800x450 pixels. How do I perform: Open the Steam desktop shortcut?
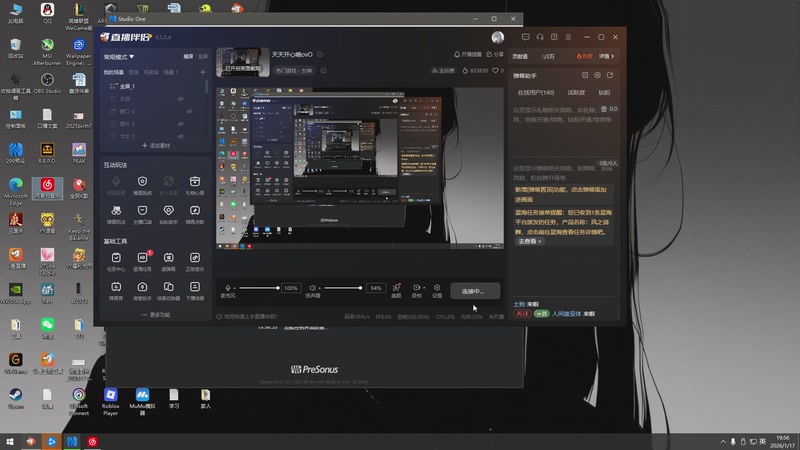[15, 398]
